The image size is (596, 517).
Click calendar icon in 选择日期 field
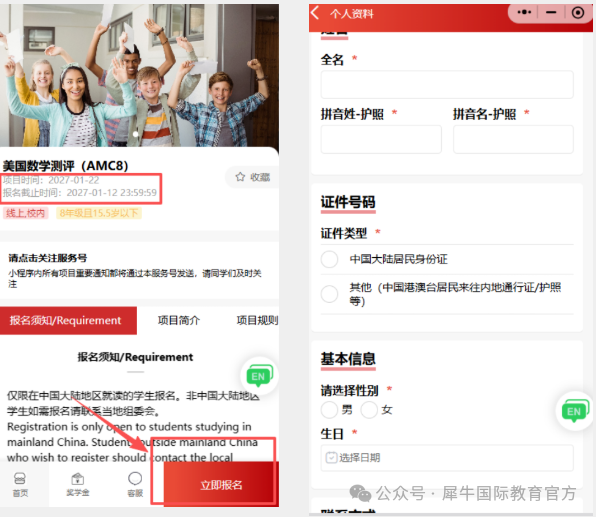click(331, 457)
